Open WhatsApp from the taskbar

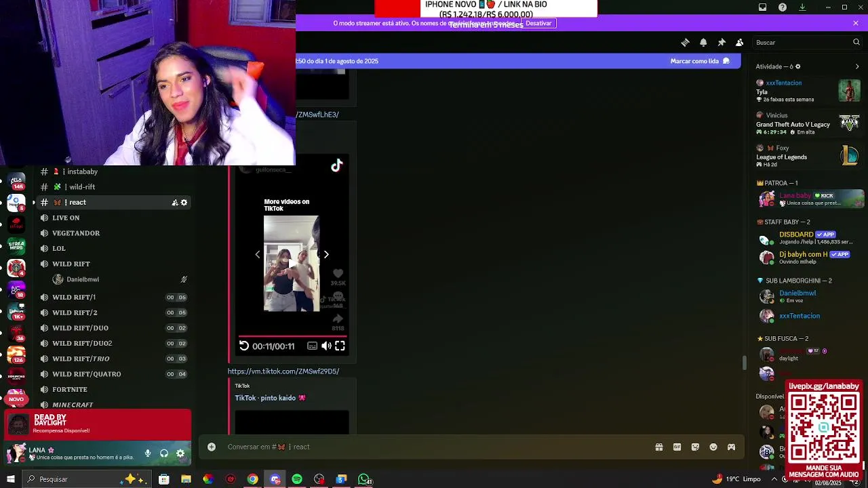point(364,479)
